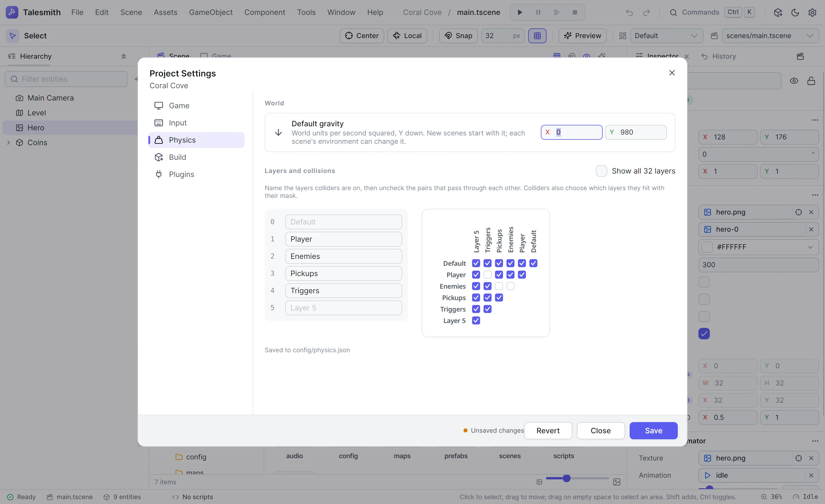The height and width of the screenshot is (504, 825).
Task: Click the Redo arrow icon
Action: [x=647, y=12]
